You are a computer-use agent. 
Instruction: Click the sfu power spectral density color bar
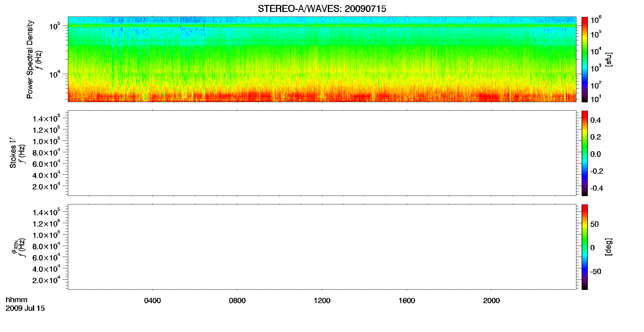point(584,59)
